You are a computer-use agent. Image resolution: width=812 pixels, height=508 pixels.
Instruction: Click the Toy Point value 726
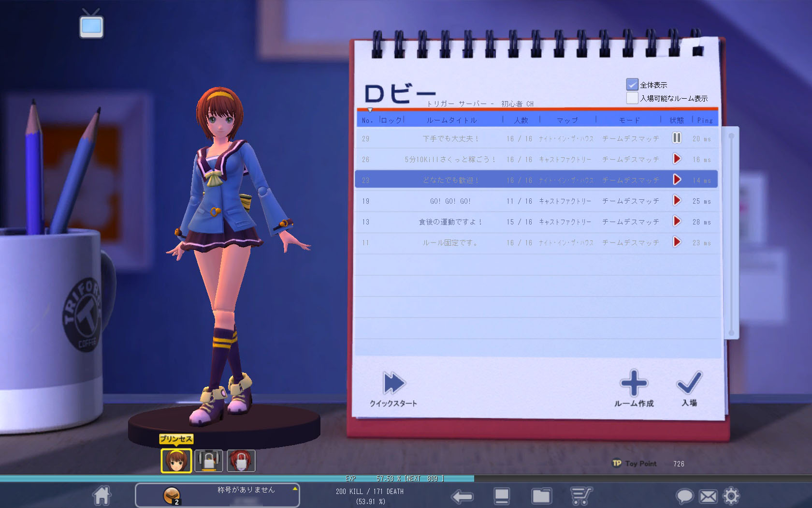click(679, 463)
